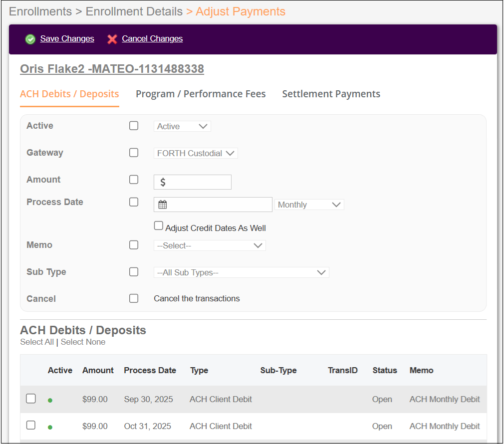
Task: Click the Status column header
Action: coord(385,371)
